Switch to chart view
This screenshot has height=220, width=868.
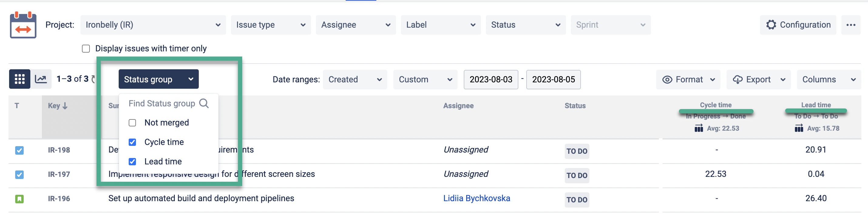[x=41, y=79]
